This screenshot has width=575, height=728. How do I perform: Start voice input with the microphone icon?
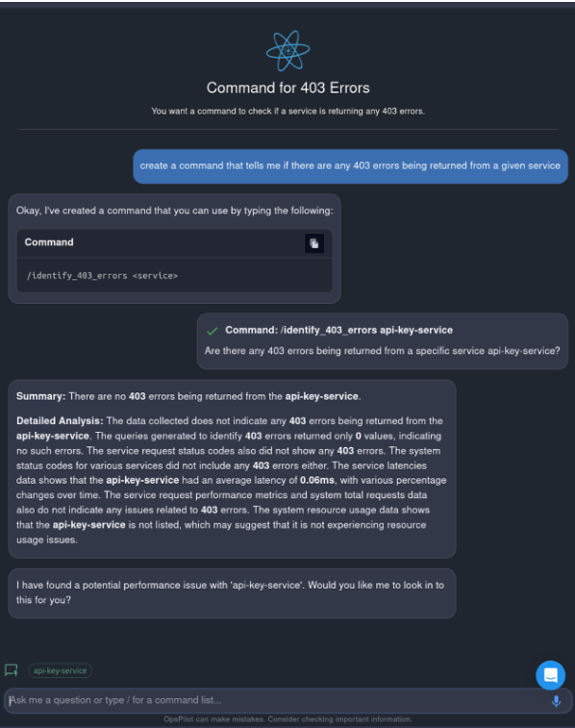556,701
